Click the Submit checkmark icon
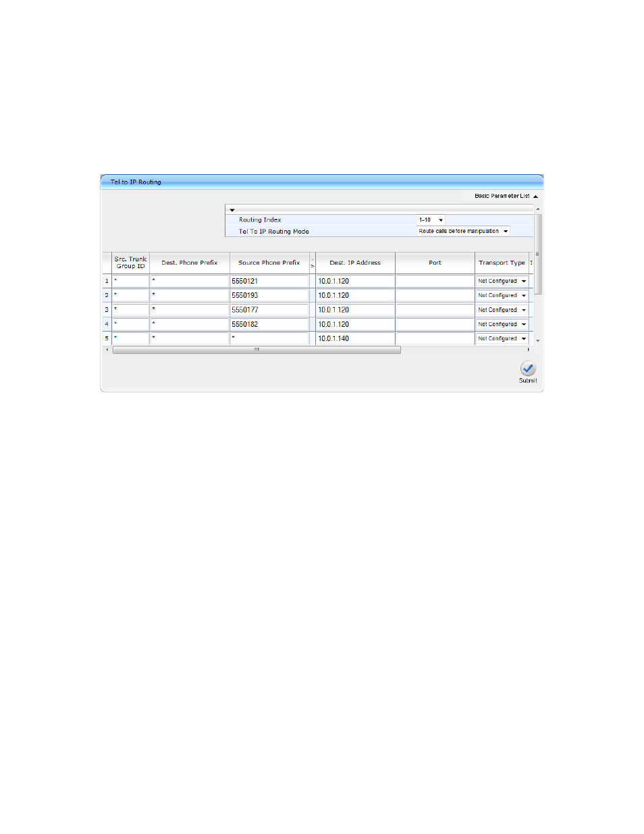Screen dimensions: 644x834 [528, 368]
